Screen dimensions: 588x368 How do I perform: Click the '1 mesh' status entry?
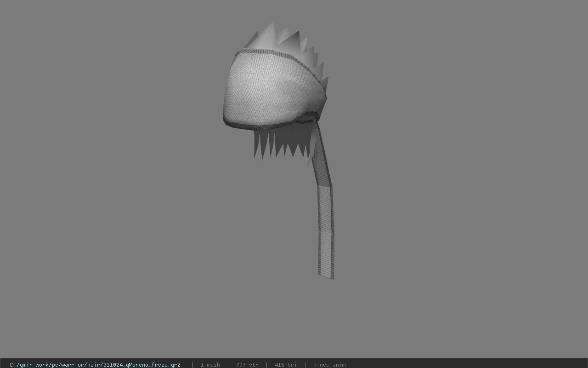pyautogui.click(x=210, y=365)
